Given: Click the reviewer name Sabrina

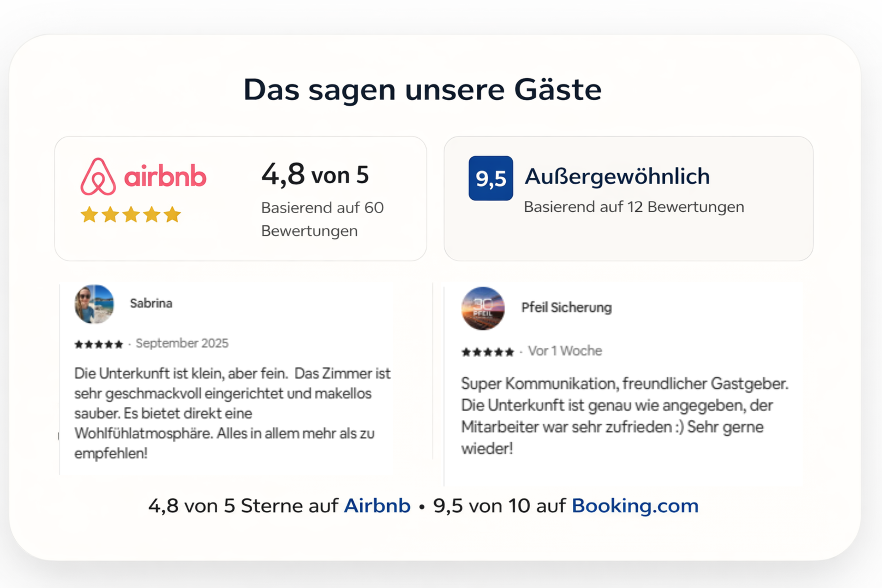Looking at the screenshot, I should [x=151, y=303].
